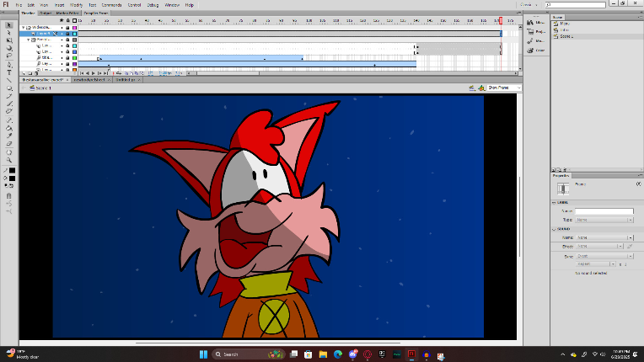Select the Line tool
This screenshot has width=644, height=362.
click(8, 80)
